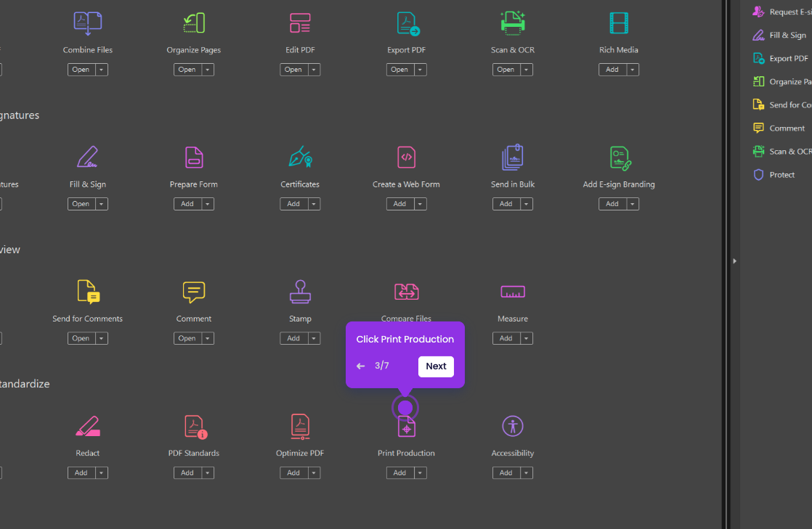812x529 pixels.
Task: Open the Send for Comments icon
Action: pyautogui.click(x=88, y=292)
